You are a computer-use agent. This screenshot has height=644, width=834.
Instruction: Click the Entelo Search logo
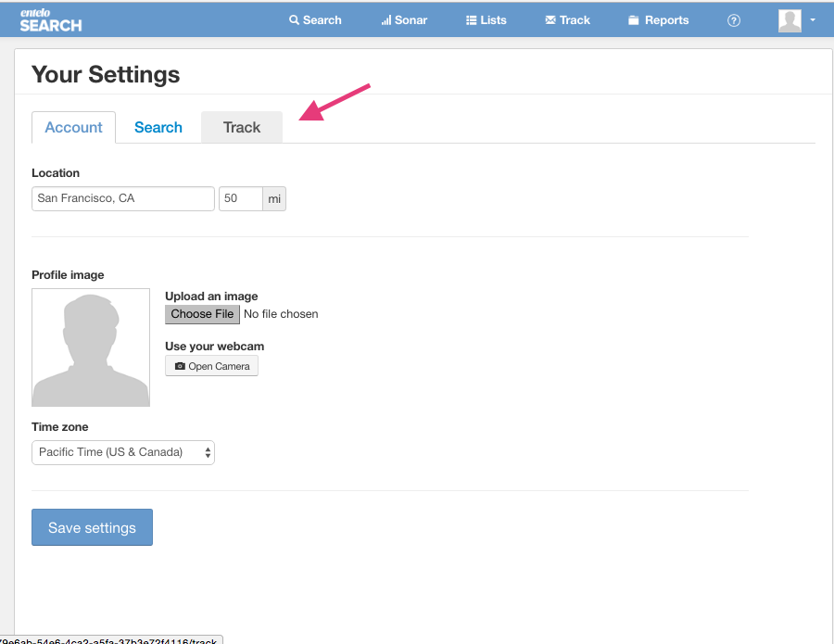coord(51,20)
